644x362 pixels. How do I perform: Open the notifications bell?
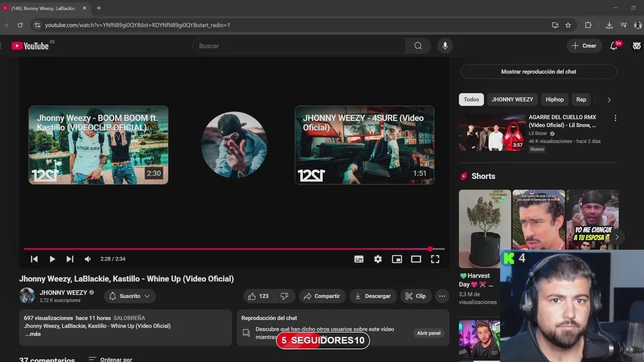(614, 46)
